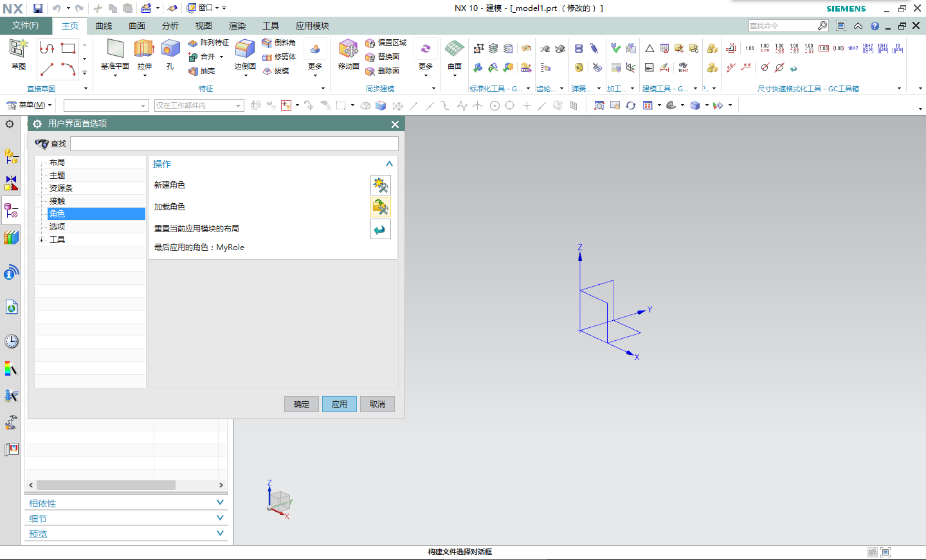
Task: Select the 拉伸 extrude tool
Action: (x=144, y=54)
